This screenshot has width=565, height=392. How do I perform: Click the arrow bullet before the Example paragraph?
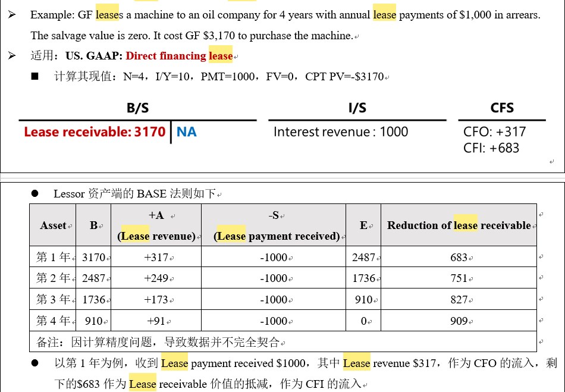click(12, 15)
